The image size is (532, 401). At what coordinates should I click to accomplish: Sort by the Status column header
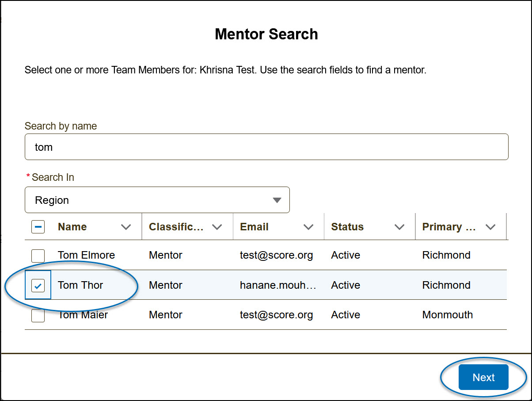(x=347, y=227)
